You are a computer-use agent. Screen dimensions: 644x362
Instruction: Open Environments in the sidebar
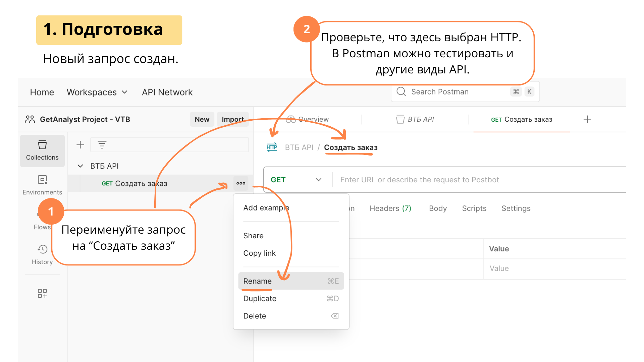click(42, 185)
